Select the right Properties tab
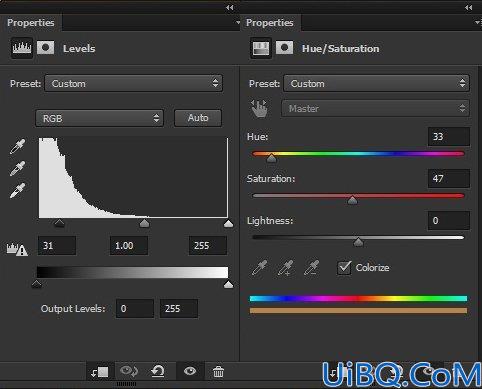Screen dimensions: 482x389 pos(270,23)
